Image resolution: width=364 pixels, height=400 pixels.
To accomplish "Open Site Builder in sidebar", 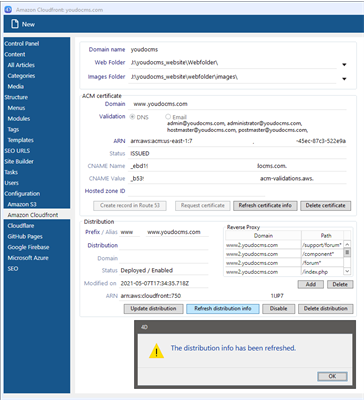I will coord(19,161).
